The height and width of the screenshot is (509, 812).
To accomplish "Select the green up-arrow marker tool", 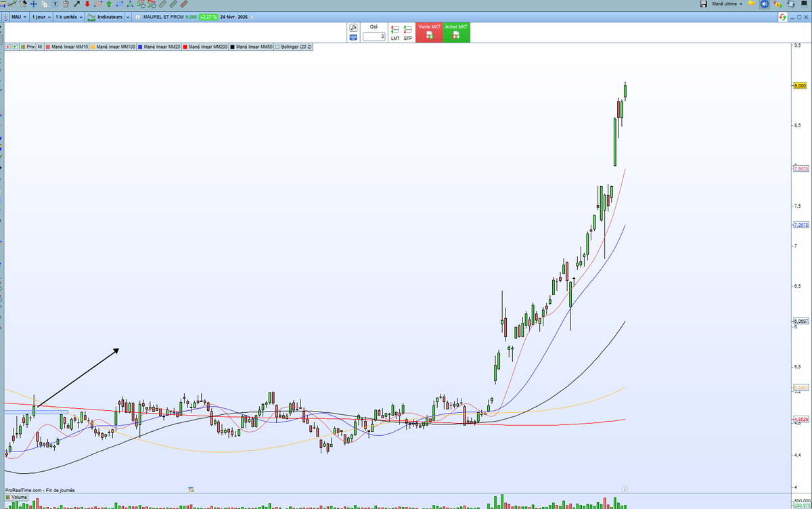I will click(x=109, y=4).
